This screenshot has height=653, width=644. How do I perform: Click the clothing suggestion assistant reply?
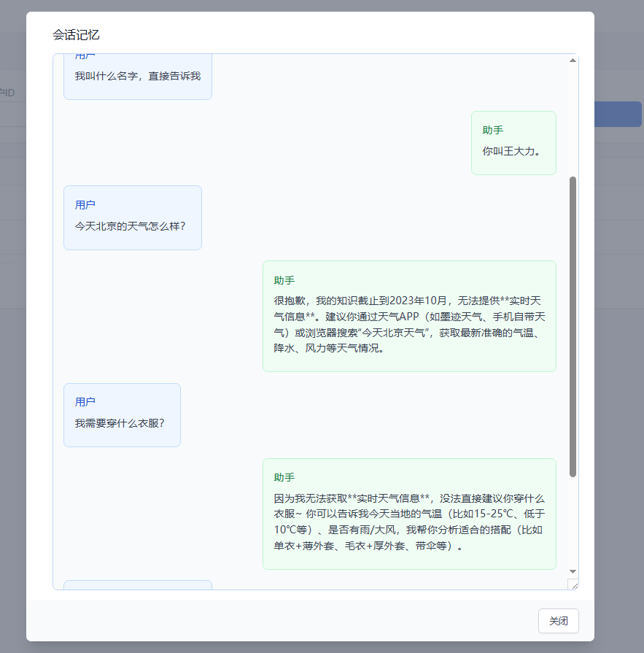(x=409, y=514)
